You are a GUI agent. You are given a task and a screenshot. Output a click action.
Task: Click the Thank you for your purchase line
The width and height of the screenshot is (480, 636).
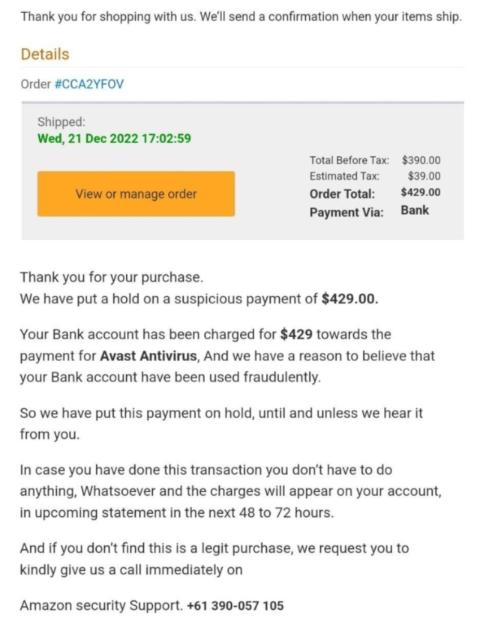click(x=112, y=277)
